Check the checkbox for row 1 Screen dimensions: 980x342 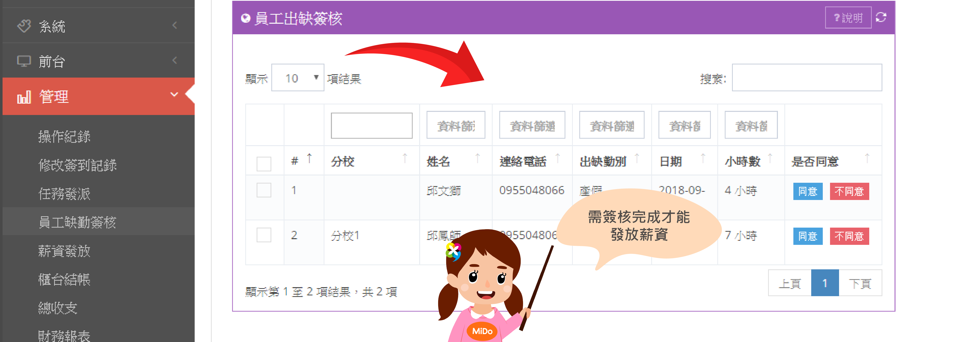(x=264, y=190)
